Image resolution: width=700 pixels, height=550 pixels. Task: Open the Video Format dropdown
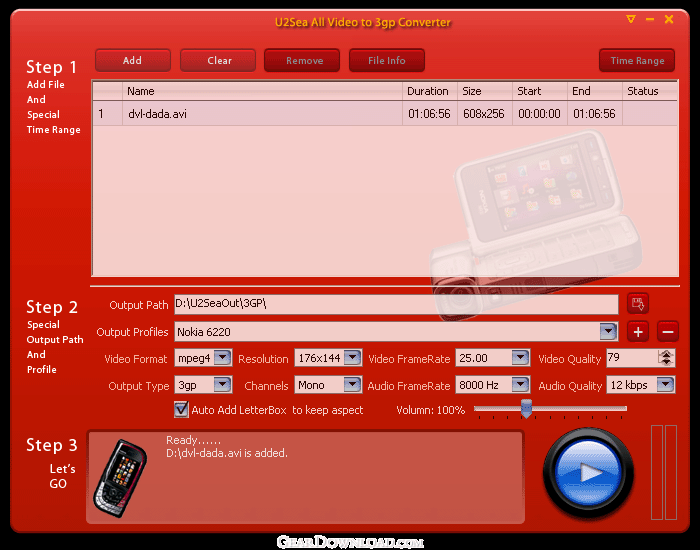[222, 358]
